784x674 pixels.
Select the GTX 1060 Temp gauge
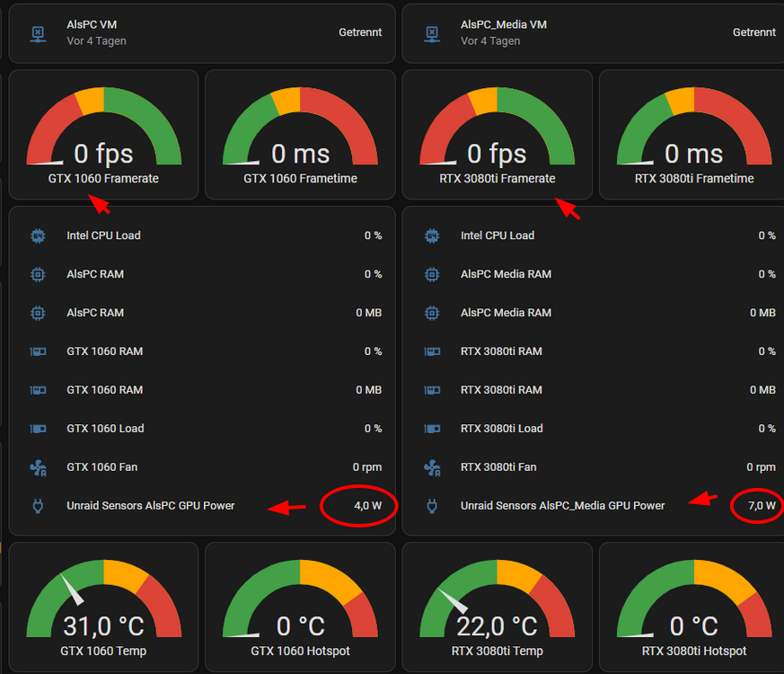(x=103, y=607)
